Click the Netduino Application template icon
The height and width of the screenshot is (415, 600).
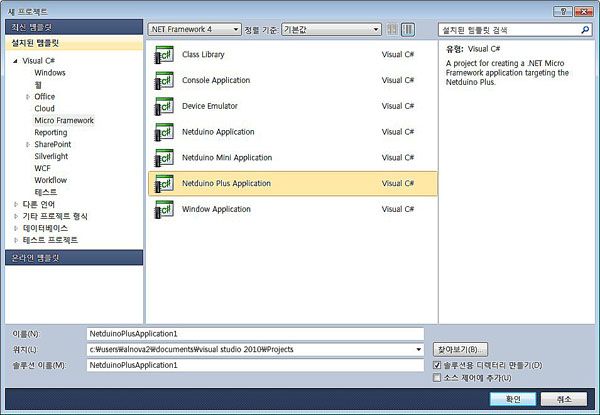[164, 132]
